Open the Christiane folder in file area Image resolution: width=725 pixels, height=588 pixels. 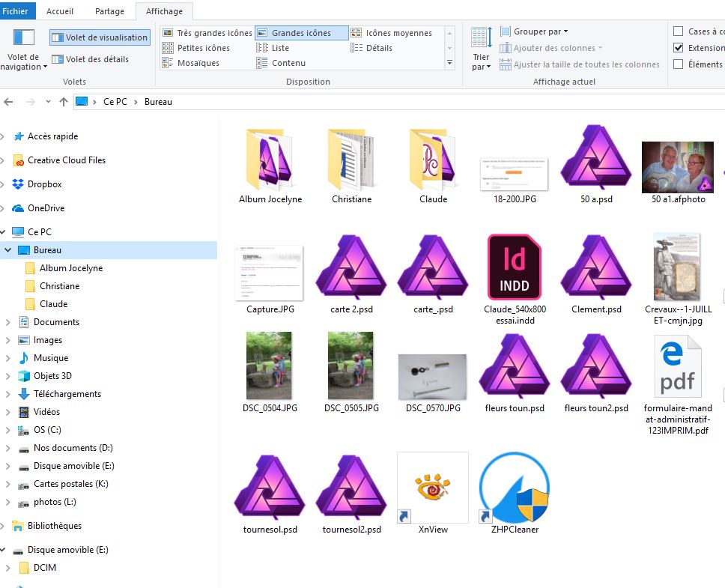pos(351,160)
